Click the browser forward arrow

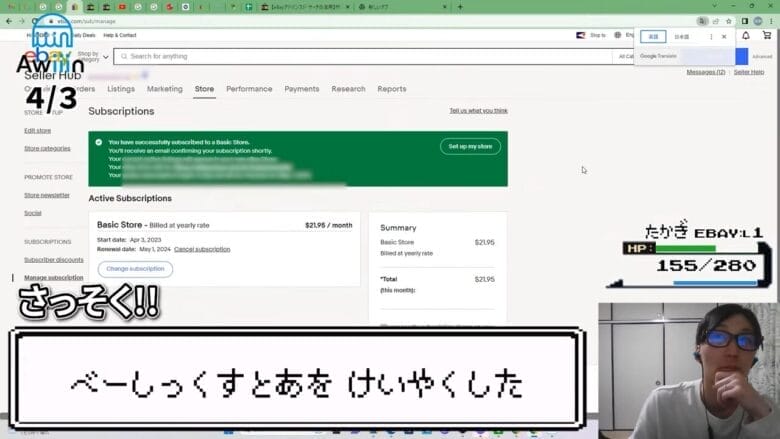tap(21, 21)
